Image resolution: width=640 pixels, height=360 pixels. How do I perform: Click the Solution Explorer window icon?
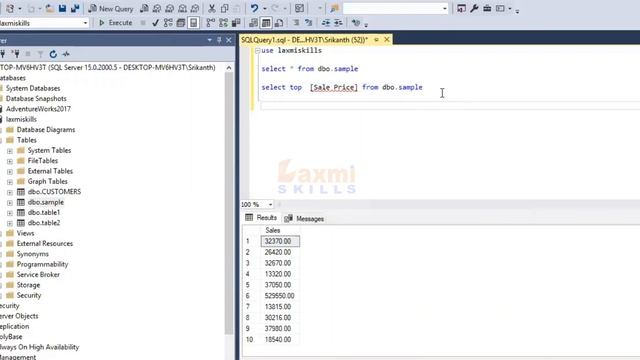(x=461, y=8)
